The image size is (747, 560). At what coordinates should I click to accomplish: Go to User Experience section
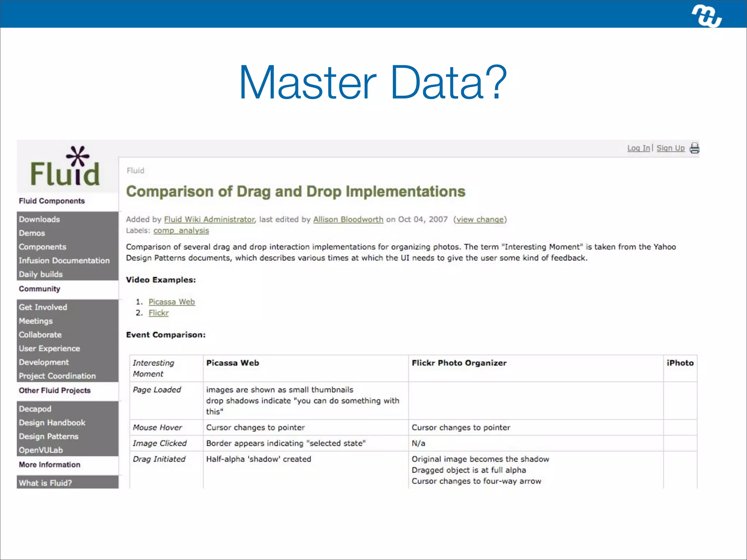pyautogui.click(x=49, y=349)
